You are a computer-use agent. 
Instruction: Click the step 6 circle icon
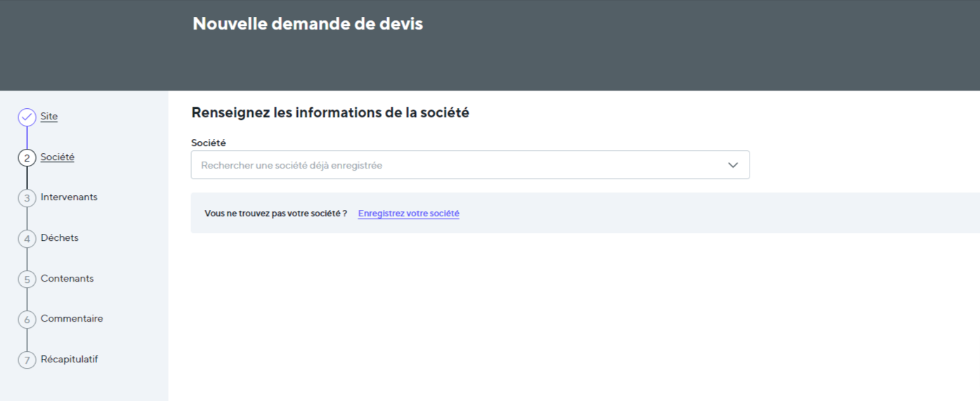27,320
